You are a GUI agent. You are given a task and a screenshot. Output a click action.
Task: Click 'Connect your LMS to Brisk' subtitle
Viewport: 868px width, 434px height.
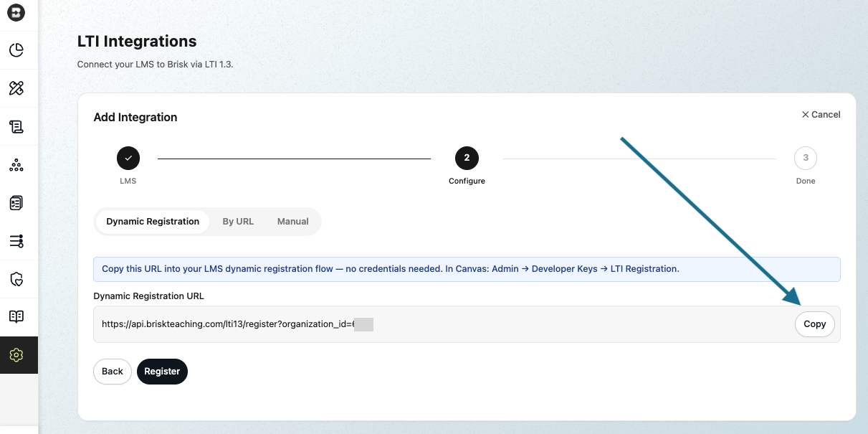coord(156,64)
